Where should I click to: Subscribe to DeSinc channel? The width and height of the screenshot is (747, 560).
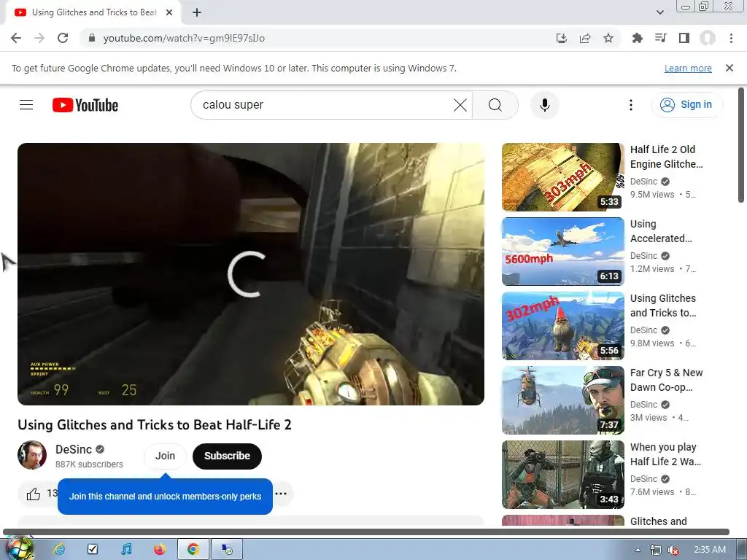click(228, 456)
